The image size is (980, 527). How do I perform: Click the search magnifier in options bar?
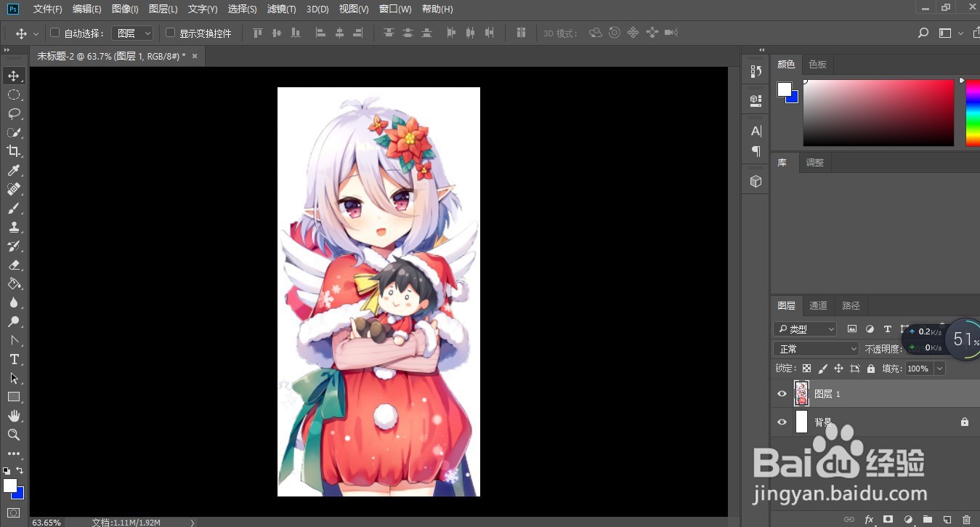pyautogui.click(x=923, y=33)
